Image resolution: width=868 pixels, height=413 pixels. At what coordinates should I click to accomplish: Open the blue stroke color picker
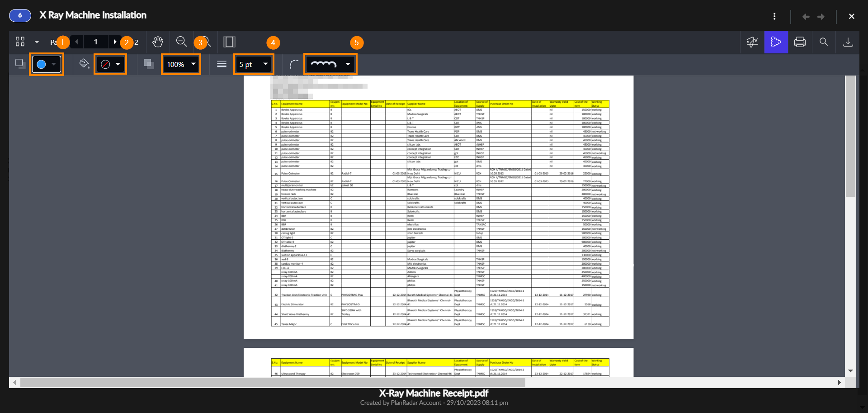click(x=47, y=64)
